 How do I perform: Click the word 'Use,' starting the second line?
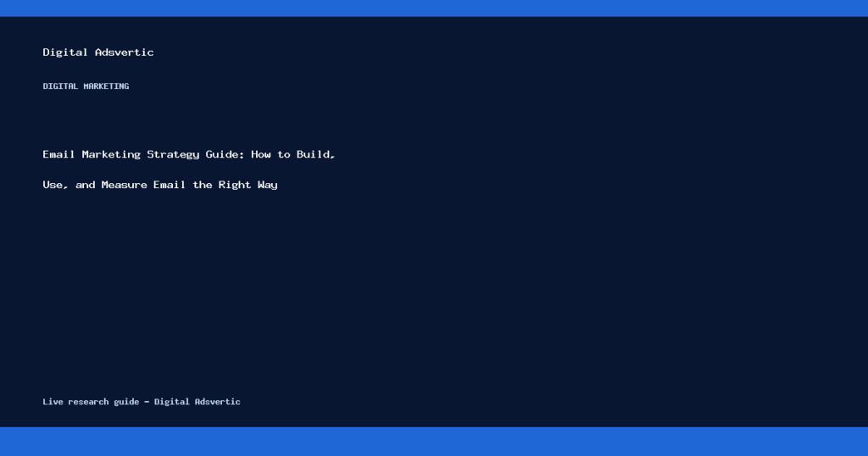[55, 185]
